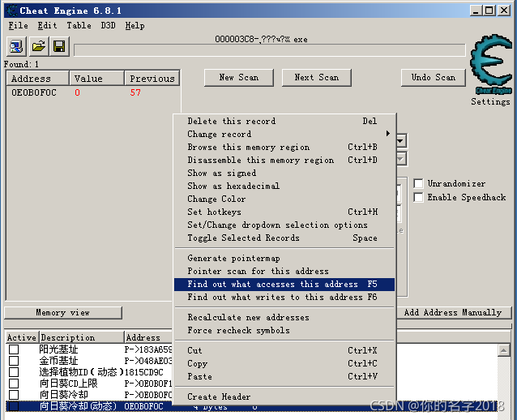Sort found list by Address column

point(38,79)
